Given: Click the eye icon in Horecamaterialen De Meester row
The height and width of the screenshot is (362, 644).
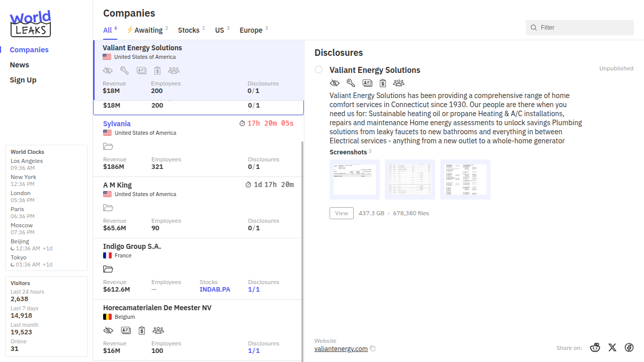Looking at the screenshot, I should 108,330.
